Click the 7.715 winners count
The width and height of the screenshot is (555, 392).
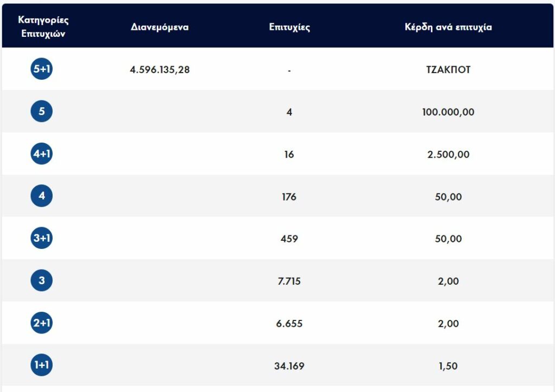289,281
